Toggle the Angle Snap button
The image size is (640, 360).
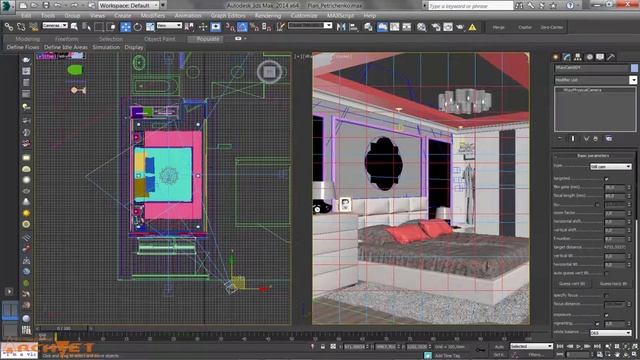[242, 27]
